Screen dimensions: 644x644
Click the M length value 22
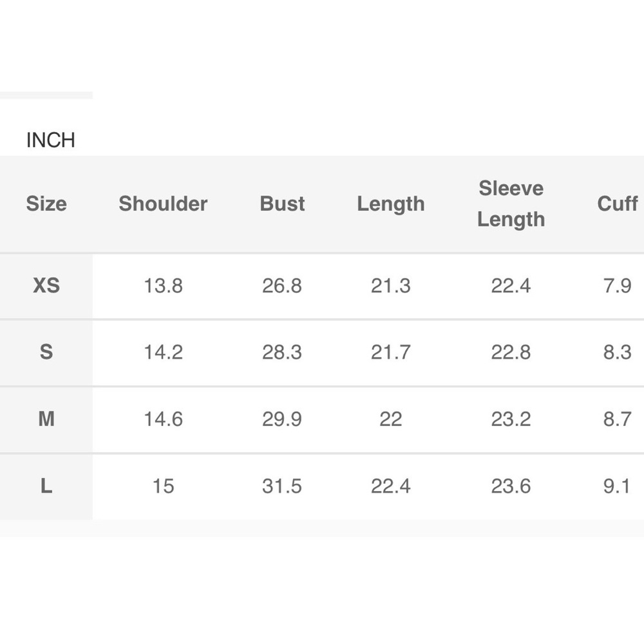coord(391,419)
